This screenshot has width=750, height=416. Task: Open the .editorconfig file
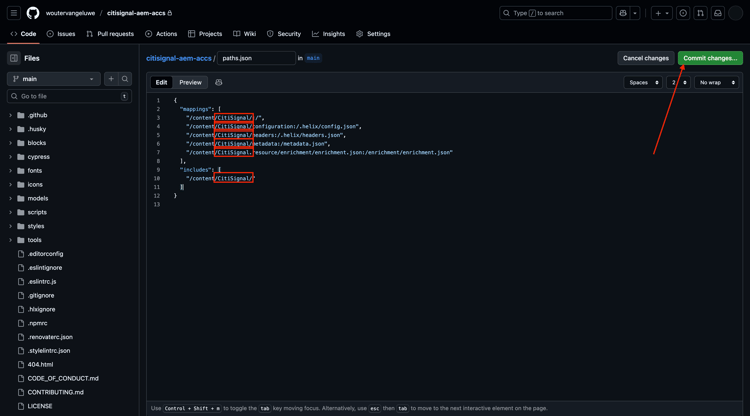click(x=45, y=254)
